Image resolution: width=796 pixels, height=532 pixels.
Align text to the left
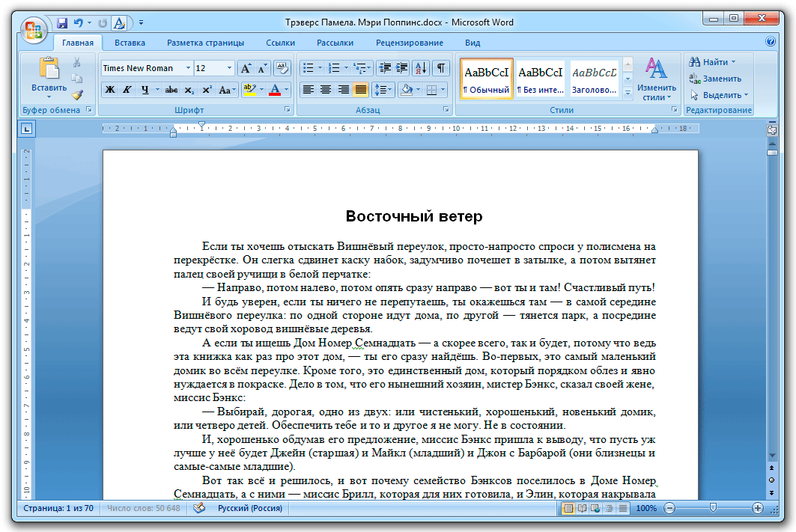click(309, 91)
